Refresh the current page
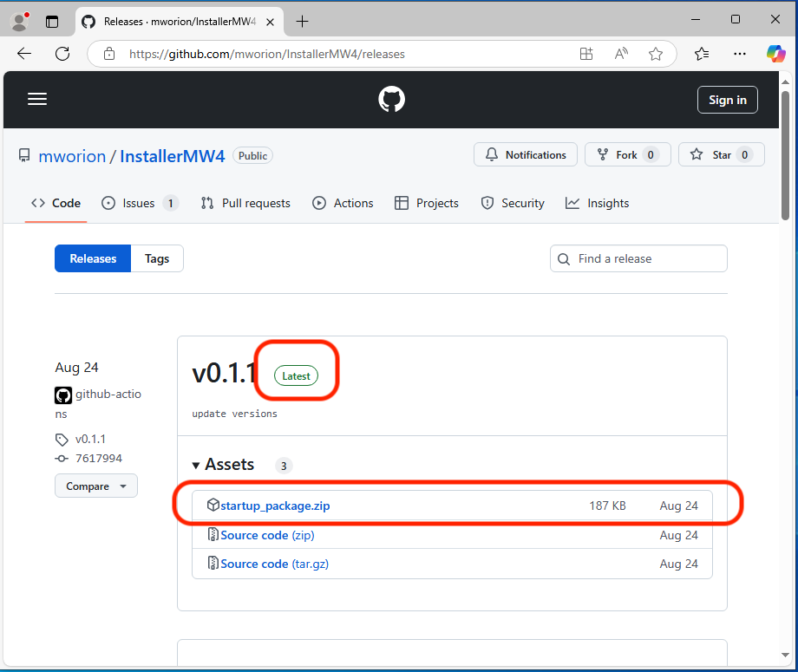The image size is (798, 672). [x=62, y=54]
